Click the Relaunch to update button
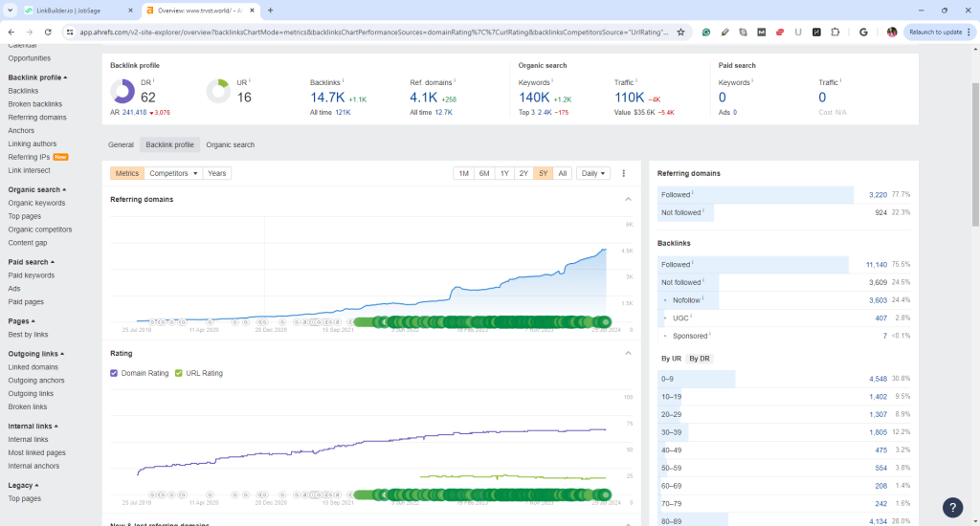The image size is (980, 526). (x=937, y=32)
